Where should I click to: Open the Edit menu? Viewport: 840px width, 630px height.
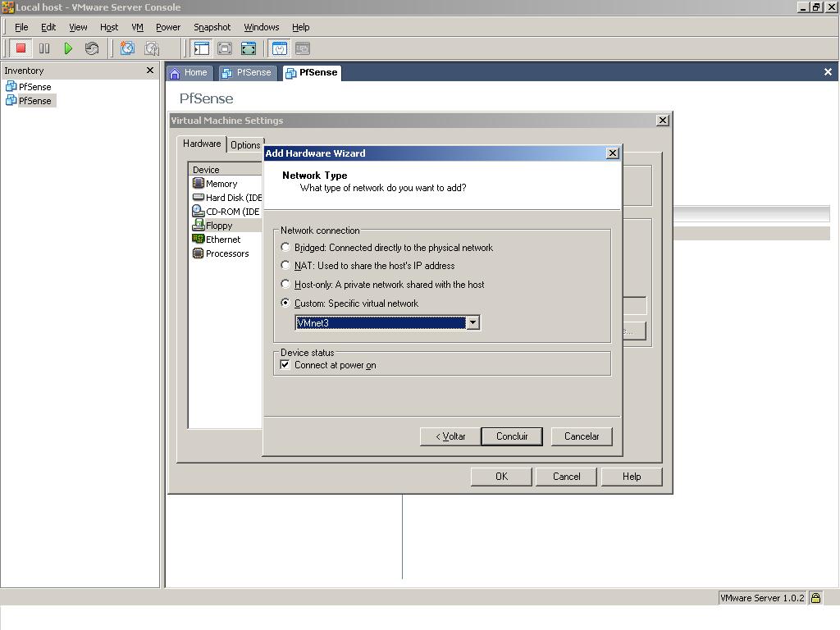click(48, 27)
